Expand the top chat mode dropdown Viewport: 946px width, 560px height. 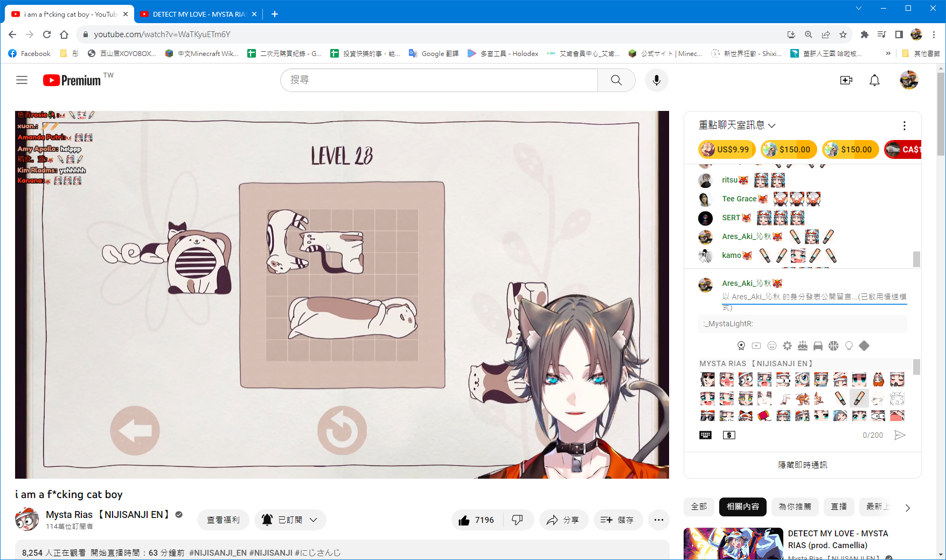[x=737, y=125]
